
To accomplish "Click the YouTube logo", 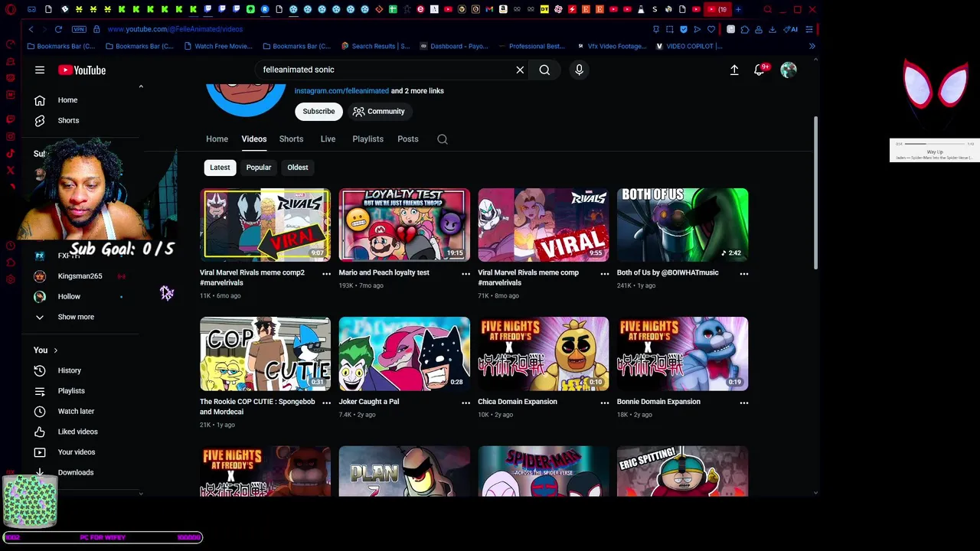I will coord(82,70).
